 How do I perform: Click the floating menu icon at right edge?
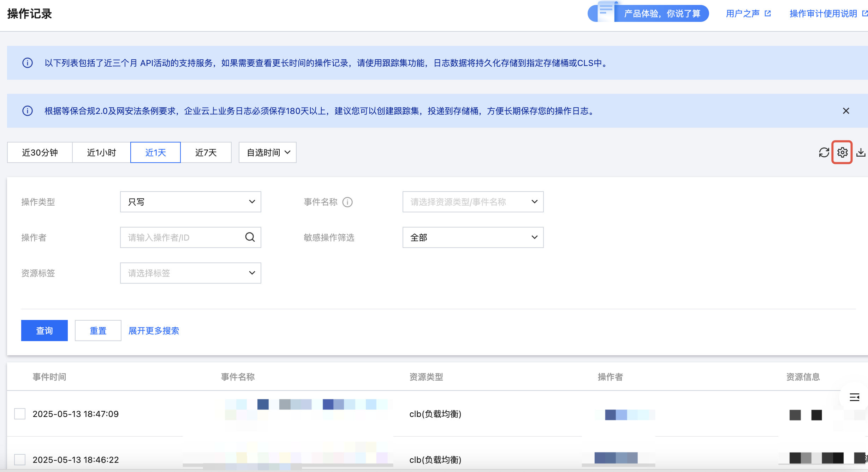click(x=855, y=397)
